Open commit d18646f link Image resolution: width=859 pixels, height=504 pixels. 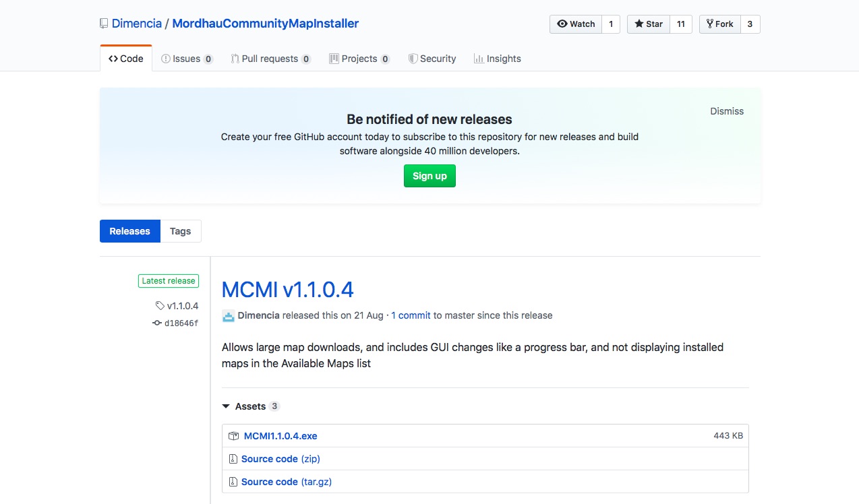coord(181,323)
